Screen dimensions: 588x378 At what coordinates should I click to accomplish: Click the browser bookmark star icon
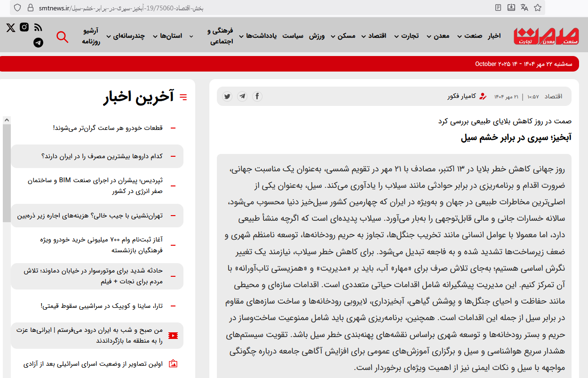coord(538,8)
